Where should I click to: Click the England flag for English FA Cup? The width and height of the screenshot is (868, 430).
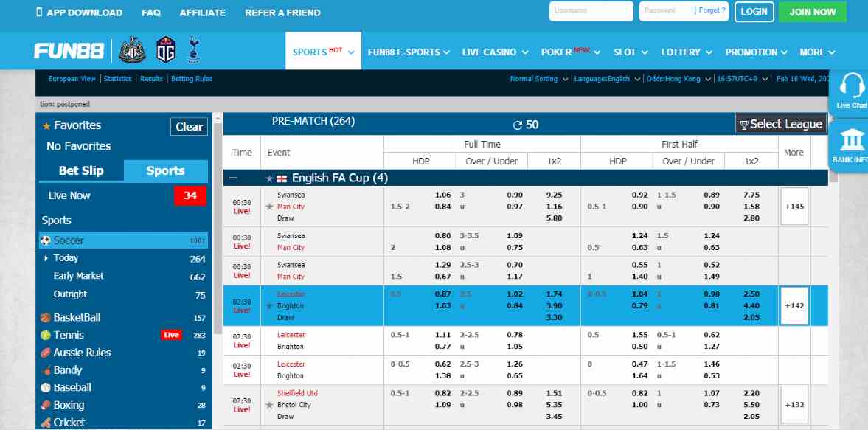[x=282, y=178]
